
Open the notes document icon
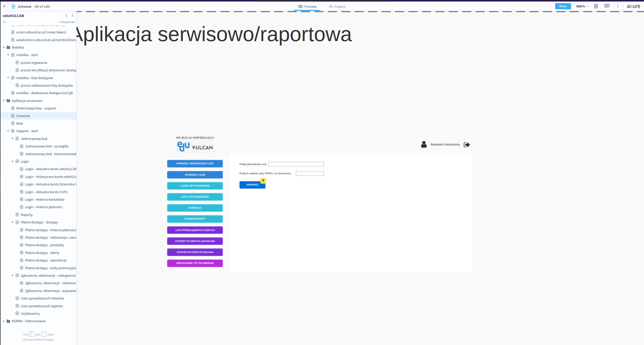[596, 6]
